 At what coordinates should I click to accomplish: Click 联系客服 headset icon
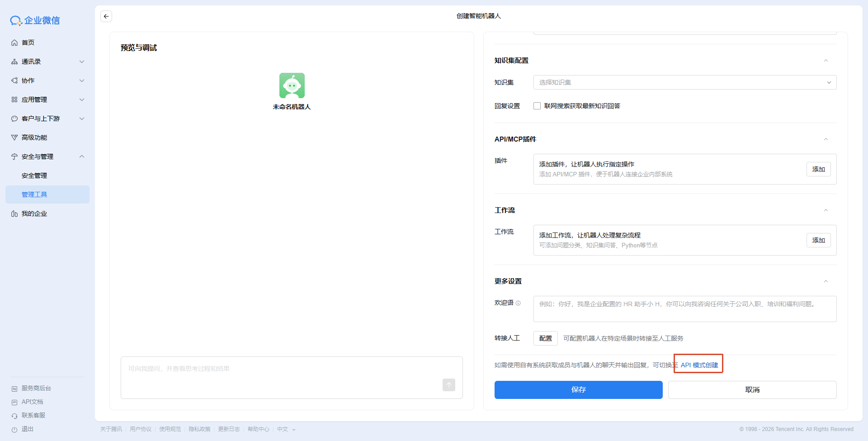[x=14, y=416]
